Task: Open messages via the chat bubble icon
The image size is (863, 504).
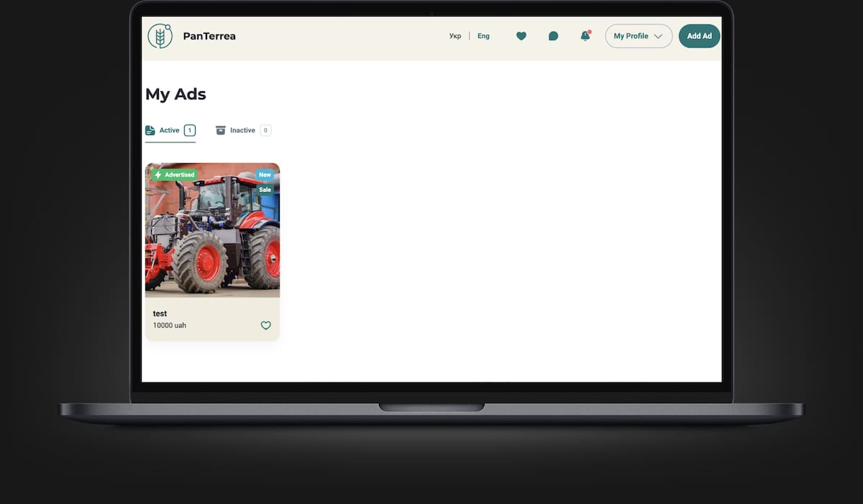Action: (553, 36)
